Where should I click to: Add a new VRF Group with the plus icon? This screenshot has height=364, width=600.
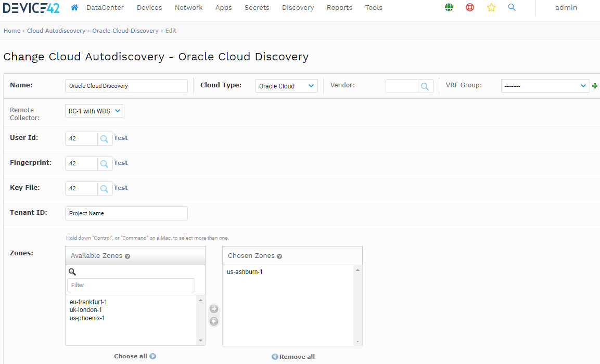click(595, 85)
